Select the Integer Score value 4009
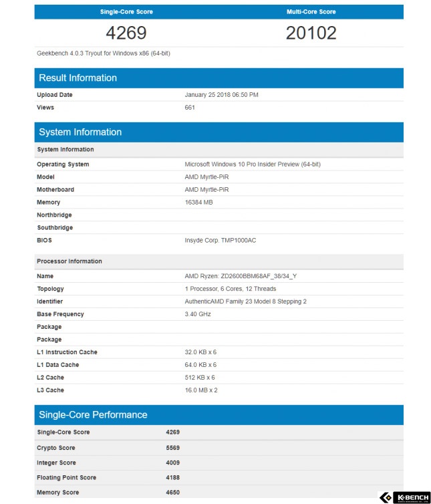This screenshot has height=504, width=431. [x=172, y=463]
